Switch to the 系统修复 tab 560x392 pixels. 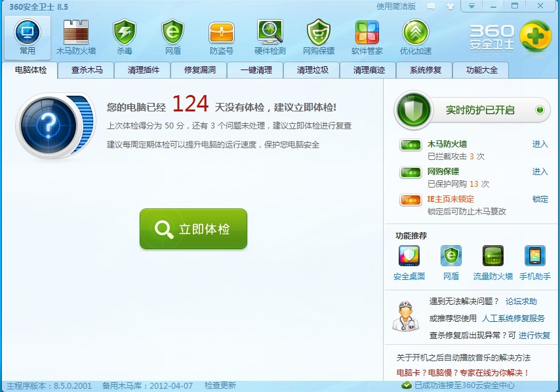[426, 70]
